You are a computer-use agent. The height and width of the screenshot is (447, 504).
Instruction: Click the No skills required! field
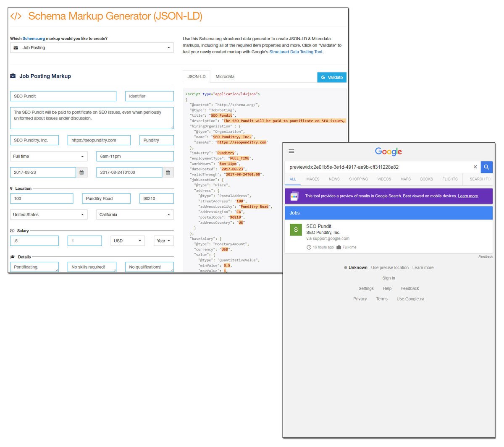click(x=92, y=267)
